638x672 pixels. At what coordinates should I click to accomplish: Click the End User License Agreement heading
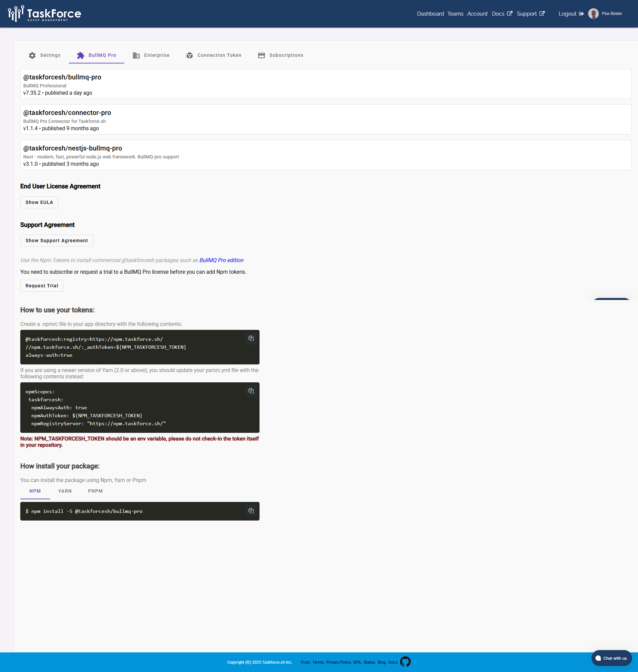pyautogui.click(x=60, y=186)
